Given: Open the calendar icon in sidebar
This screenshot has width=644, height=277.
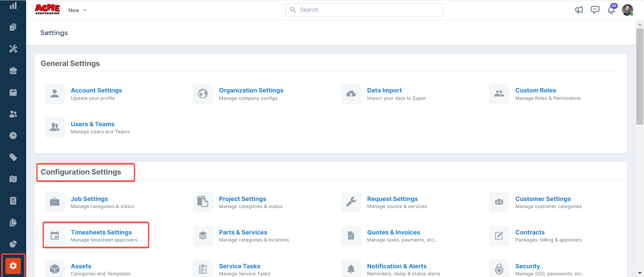Looking at the screenshot, I should tap(13, 92).
